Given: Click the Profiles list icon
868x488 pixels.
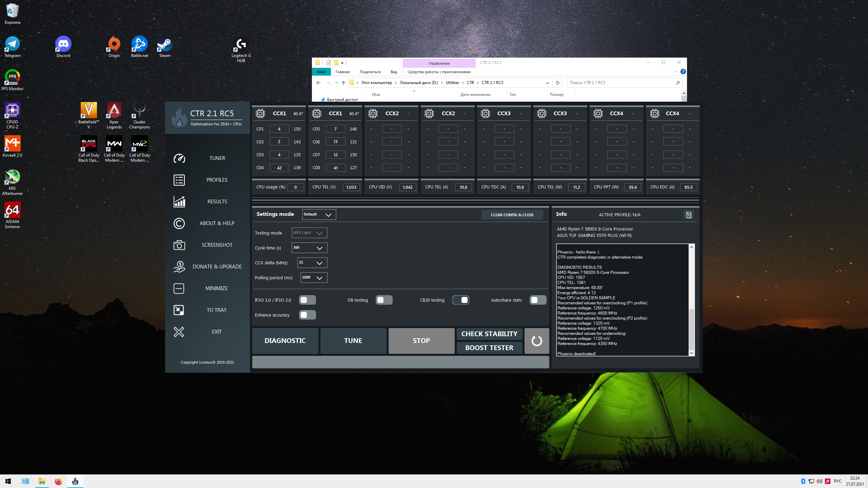Looking at the screenshot, I should (x=179, y=180).
